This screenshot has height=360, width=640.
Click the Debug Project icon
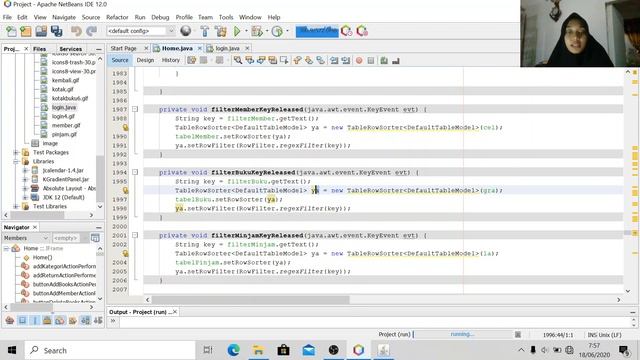point(257,31)
